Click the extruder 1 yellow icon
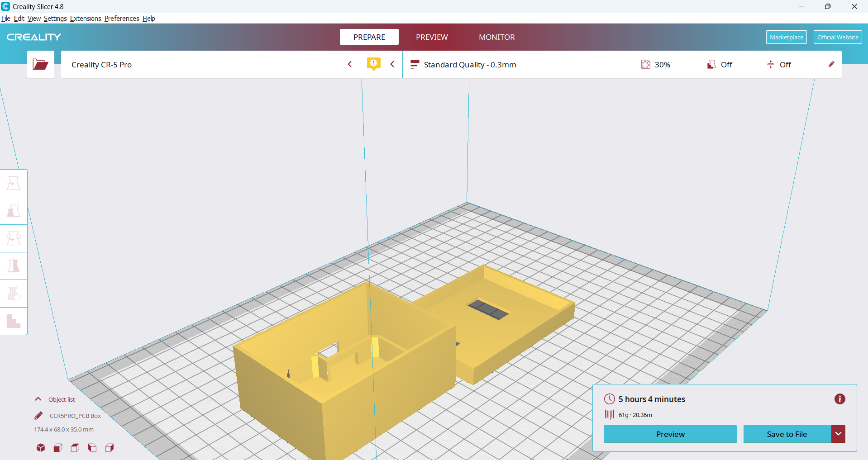Viewport: 868px width, 460px height. (374, 64)
